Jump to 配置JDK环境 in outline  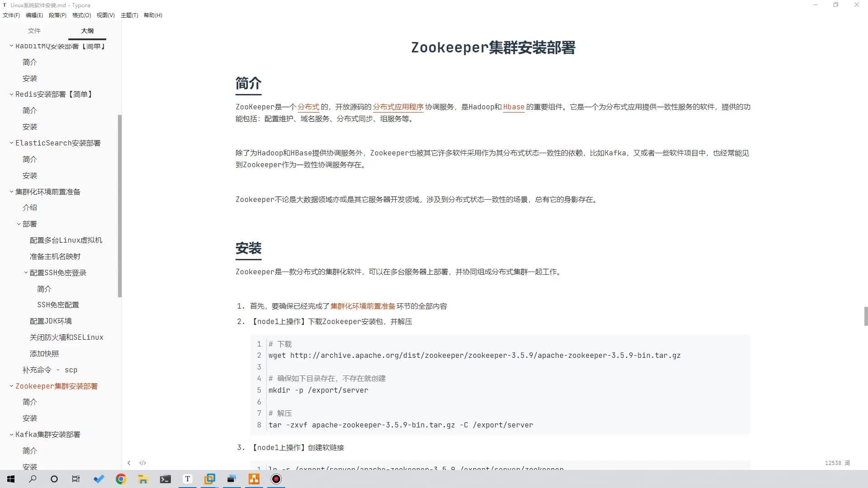click(51, 321)
